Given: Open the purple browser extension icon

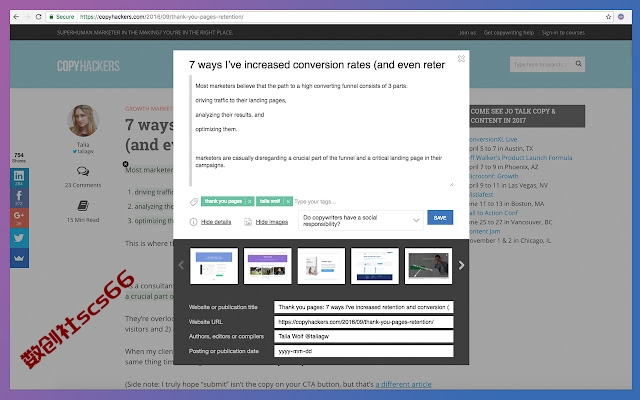Looking at the screenshot, I should [621, 17].
